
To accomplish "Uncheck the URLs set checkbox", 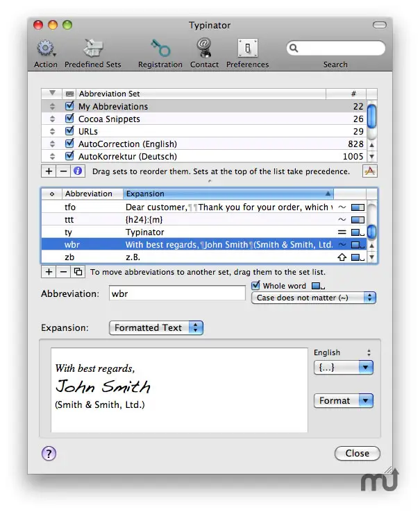I will (x=69, y=130).
